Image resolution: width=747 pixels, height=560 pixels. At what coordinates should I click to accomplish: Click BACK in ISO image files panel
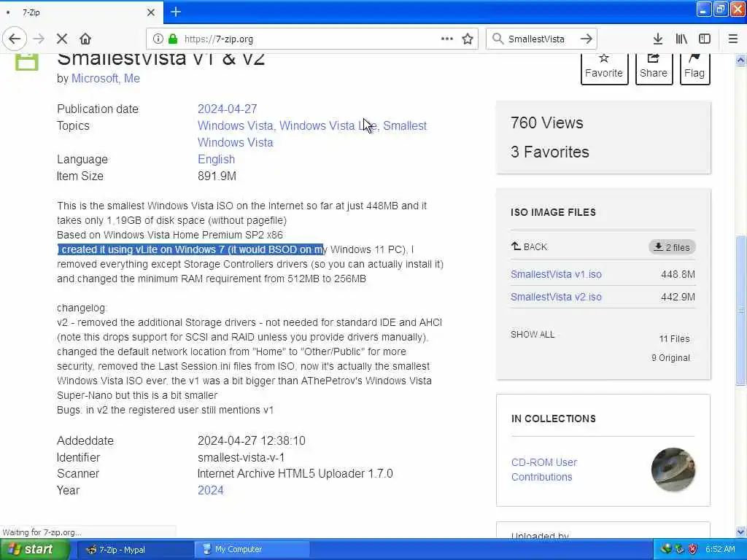point(530,246)
